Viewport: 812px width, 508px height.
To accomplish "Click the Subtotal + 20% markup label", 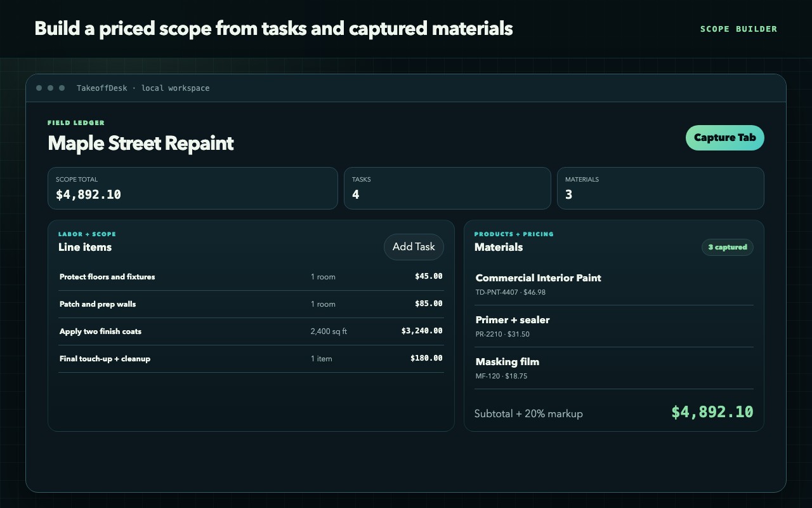I will point(528,414).
